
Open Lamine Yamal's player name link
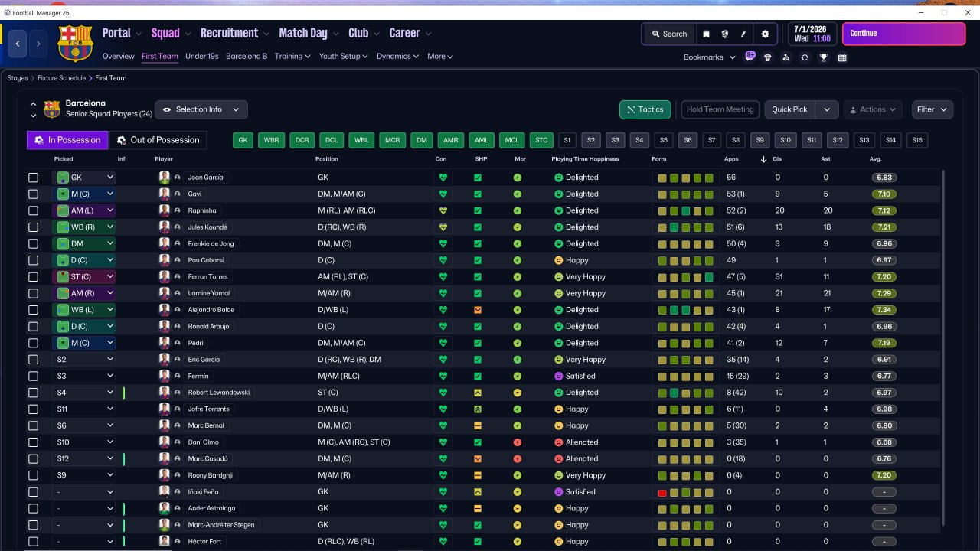(x=209, y=293)
